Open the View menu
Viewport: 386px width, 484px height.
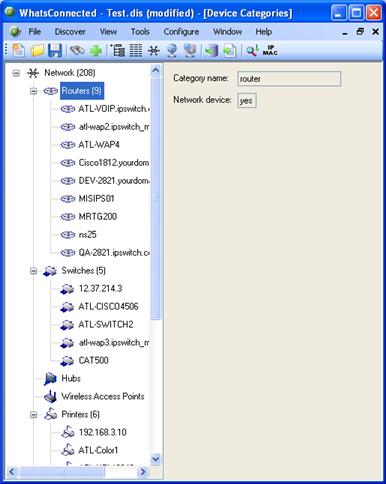(x=108, y=32)
